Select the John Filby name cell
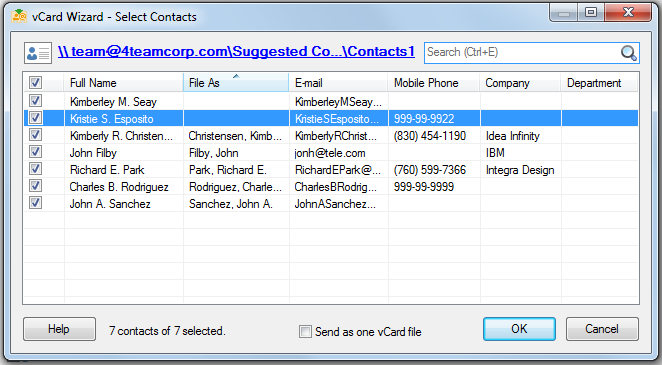The image size is (662, 365). (124, 153)
